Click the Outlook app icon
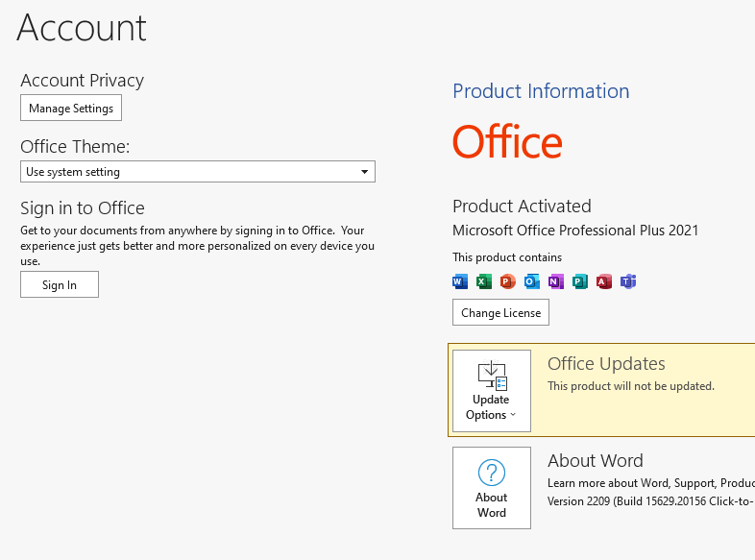 coord(531,281)
